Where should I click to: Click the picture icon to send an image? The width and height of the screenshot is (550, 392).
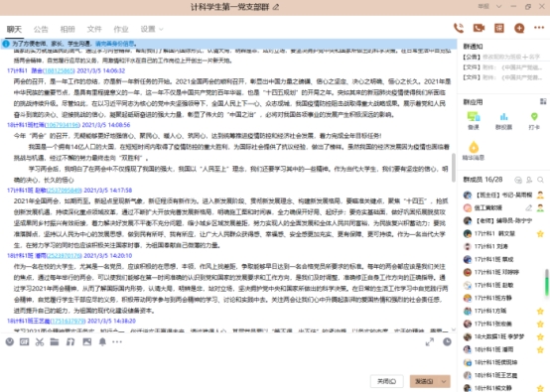pos(87,341)
